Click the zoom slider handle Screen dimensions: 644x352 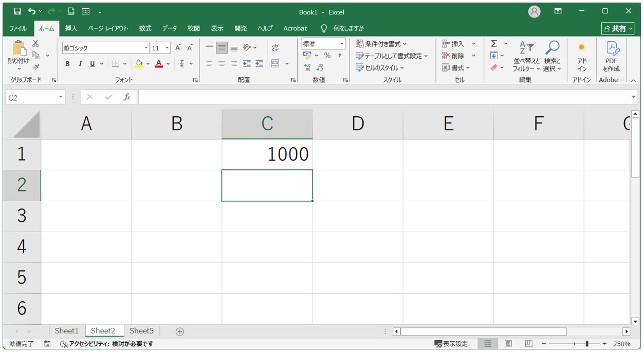tap(587, 344)
